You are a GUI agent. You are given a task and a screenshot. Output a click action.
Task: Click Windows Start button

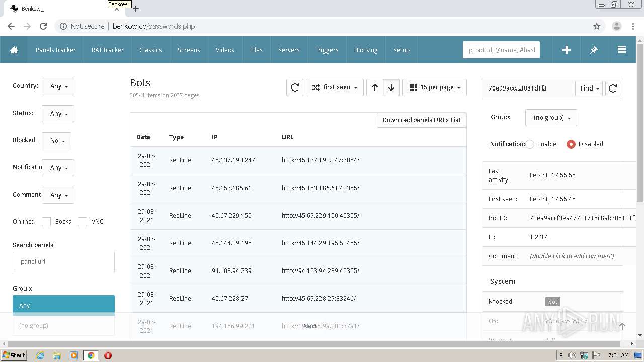[14, 355]
